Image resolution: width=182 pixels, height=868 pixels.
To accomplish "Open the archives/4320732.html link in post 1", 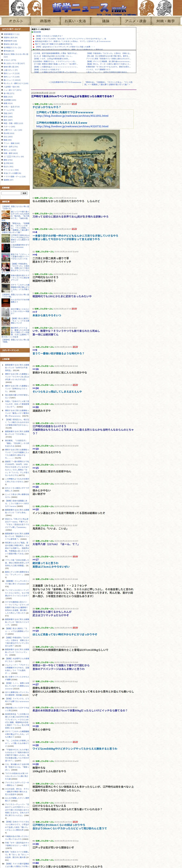I will (72, 126).
